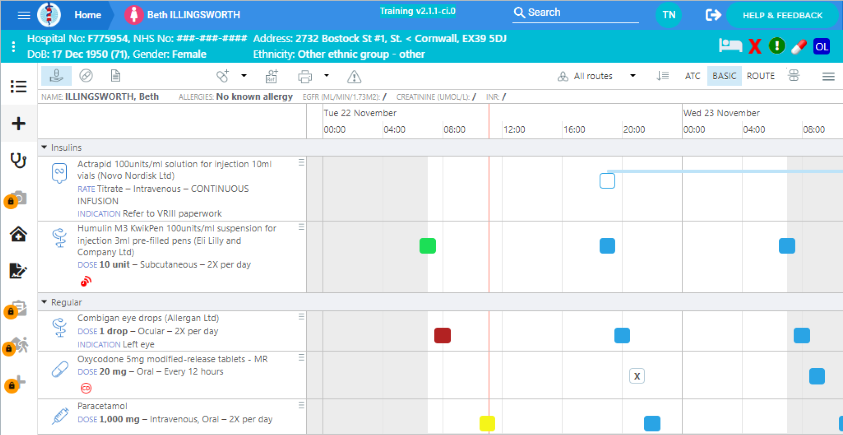843x435 pixels.
Task: Click the pill capsule banner icon
Action: pyautogui.click(x=799, y=46)
